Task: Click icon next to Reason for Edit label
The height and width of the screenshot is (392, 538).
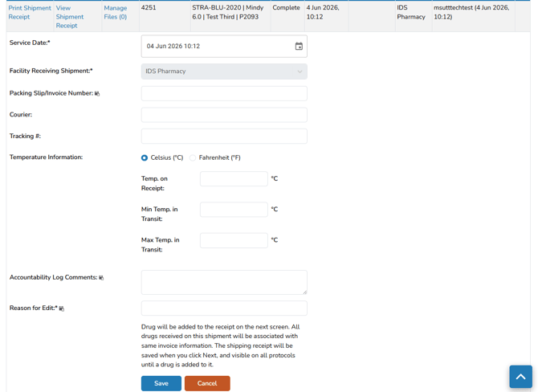Action: pos(62,308)
